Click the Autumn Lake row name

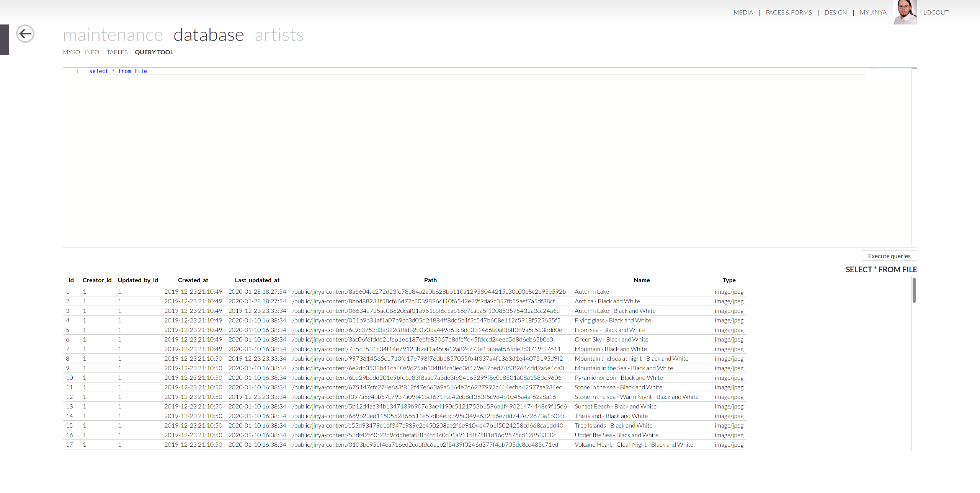[x=591, y=291]
